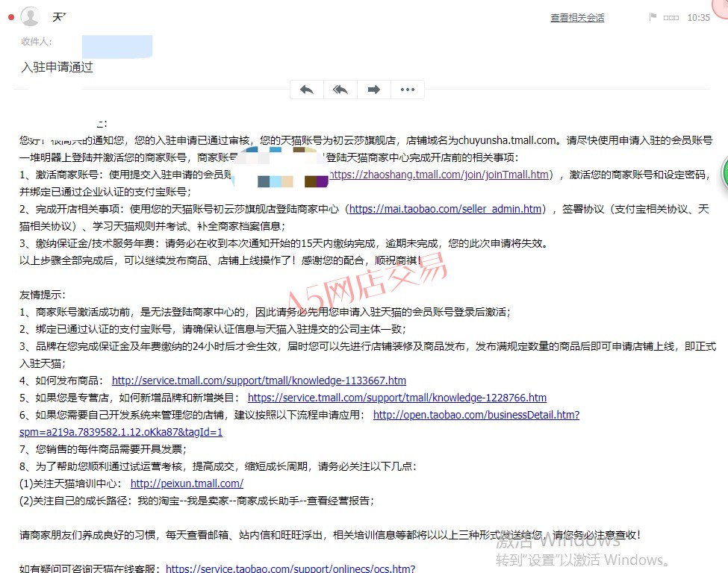Click the sender avatar icon
Screen dimensions: 728x573
coord(30,16)
